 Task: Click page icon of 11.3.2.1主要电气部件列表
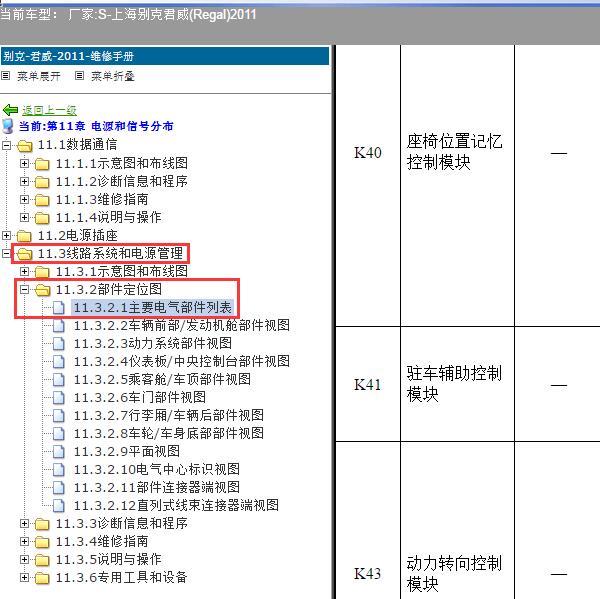pyautogui.click(x=59, y=308)
